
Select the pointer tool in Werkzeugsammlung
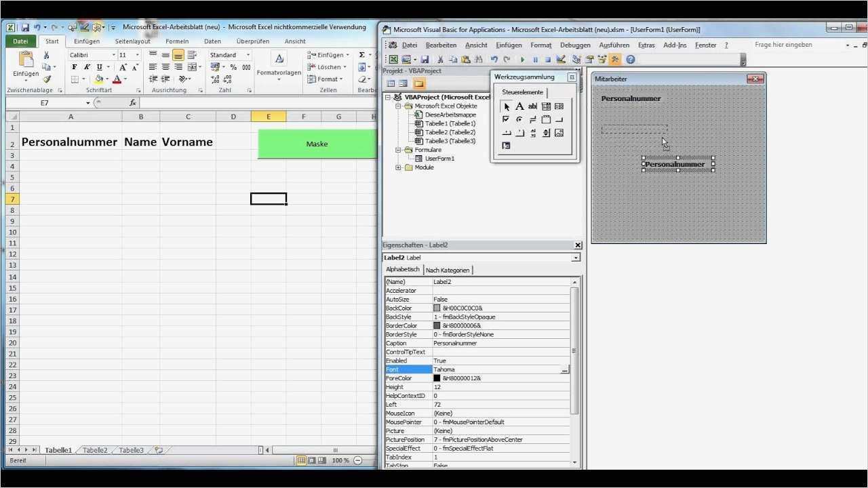pos(506,106)
